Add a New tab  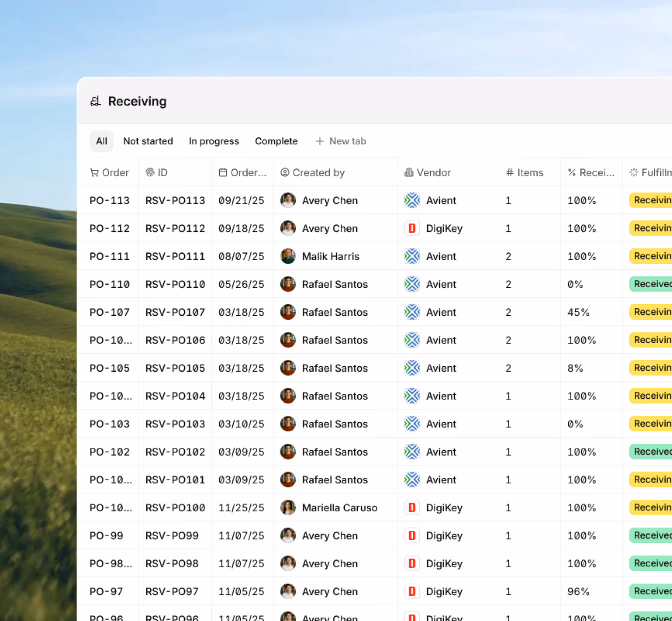point(341,141)
